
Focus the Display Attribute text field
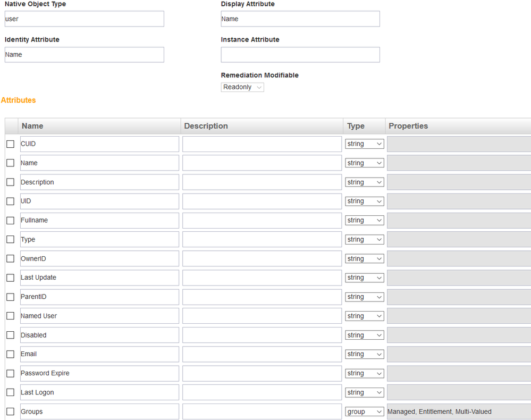(300, 19)
